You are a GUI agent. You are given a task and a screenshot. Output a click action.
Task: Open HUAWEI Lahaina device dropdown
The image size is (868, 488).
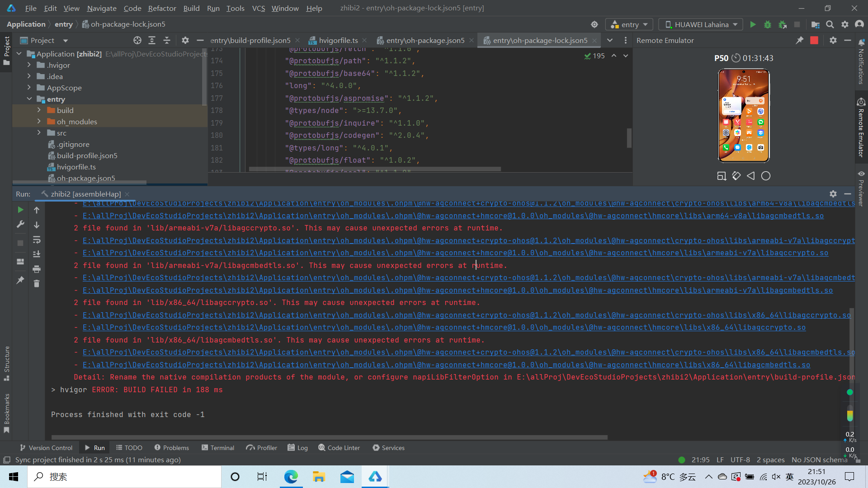(701, 24)
